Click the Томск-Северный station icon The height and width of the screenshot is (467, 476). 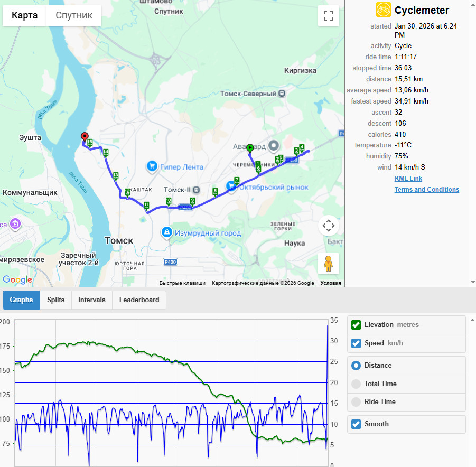point(282,94)
